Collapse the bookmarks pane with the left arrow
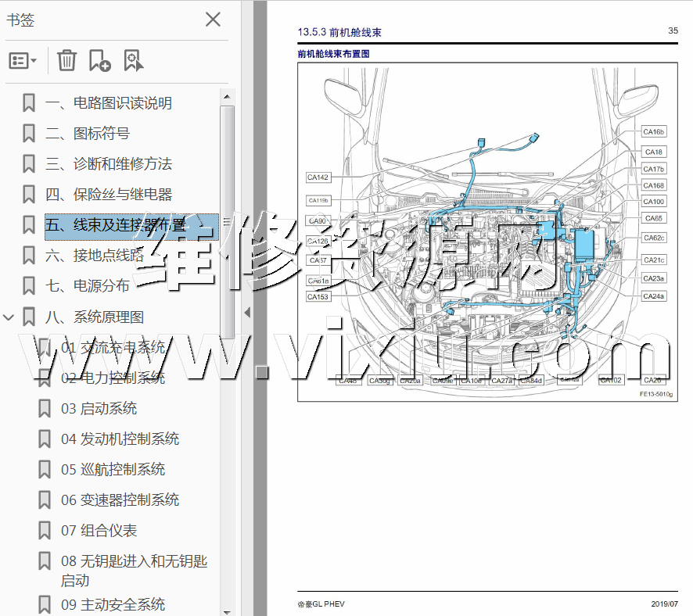693x616 pixels. pos(247,312)
